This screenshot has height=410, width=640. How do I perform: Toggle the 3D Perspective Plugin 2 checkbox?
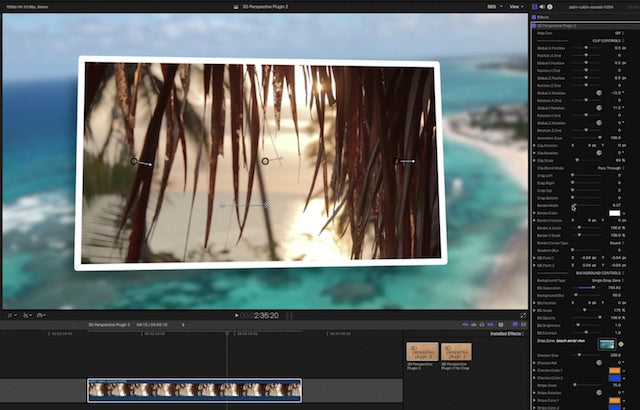535,25
